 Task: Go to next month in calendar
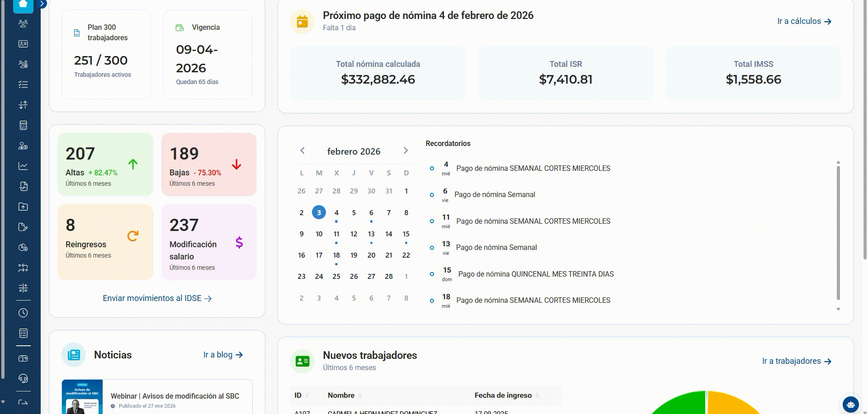pos(406,151)
